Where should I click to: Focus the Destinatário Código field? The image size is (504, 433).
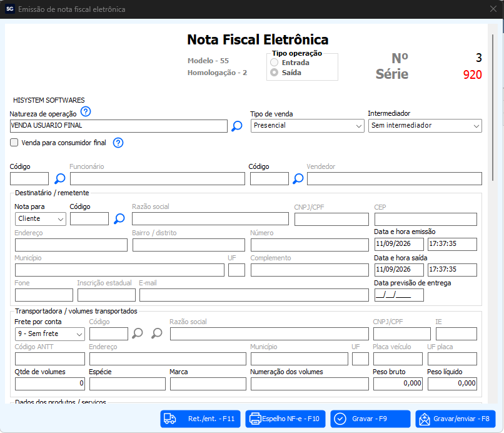tap(89, 219)
